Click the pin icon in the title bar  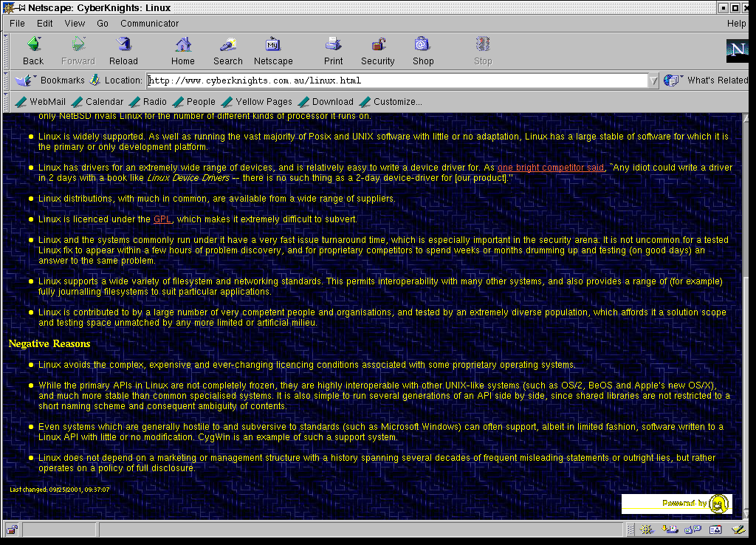click(21, 7)
